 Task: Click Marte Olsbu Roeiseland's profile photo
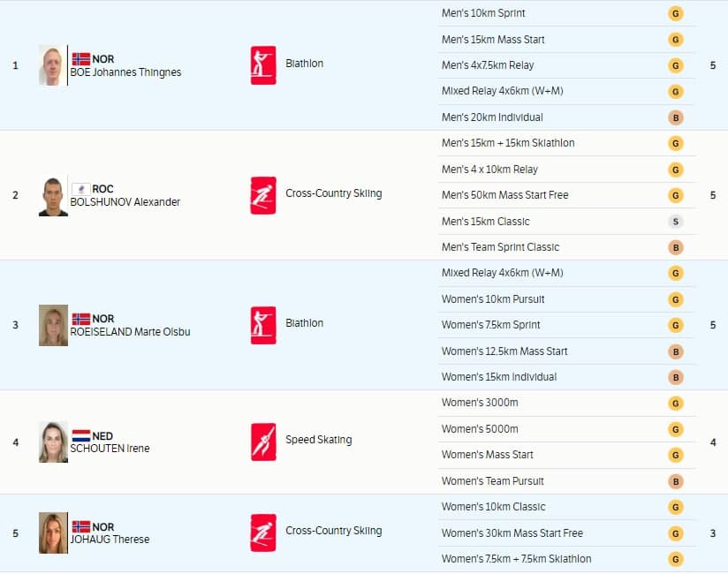(53, 325)
